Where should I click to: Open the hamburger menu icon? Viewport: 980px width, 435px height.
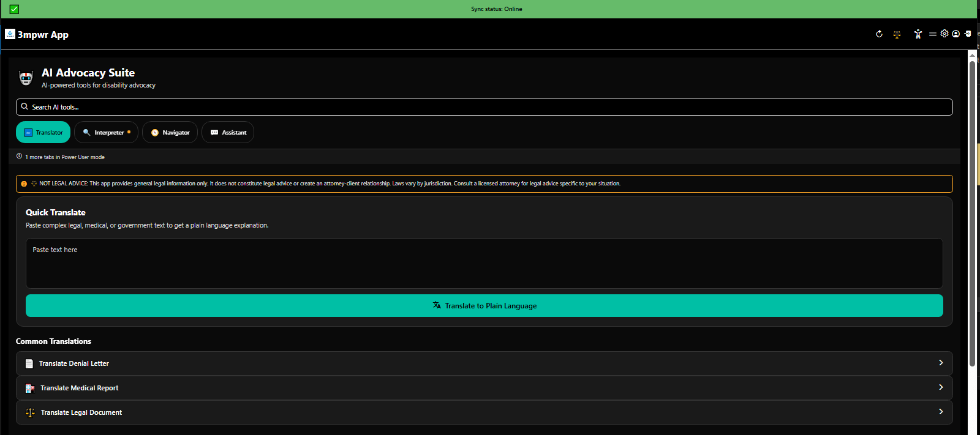pyautogui.click(x=932, y=34)
